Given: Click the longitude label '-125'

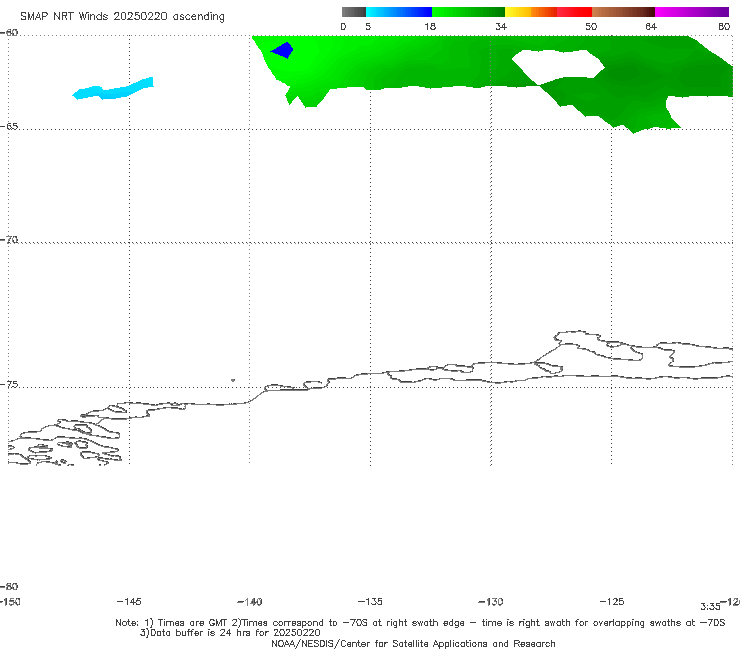Looking at the screenshot, I should [612, 601].
